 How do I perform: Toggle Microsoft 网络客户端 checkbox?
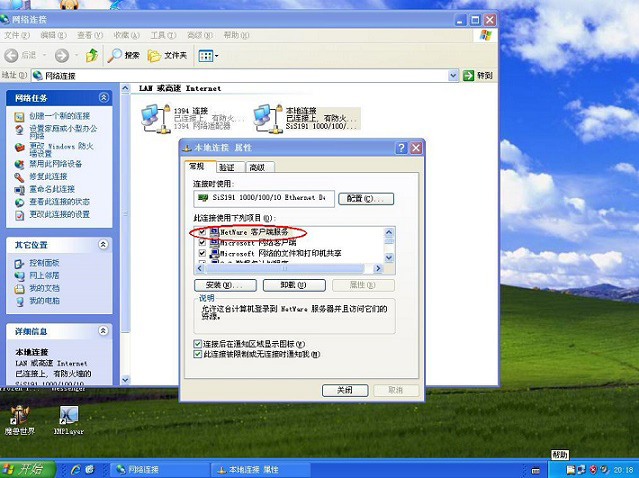click(x=202, y=242)
